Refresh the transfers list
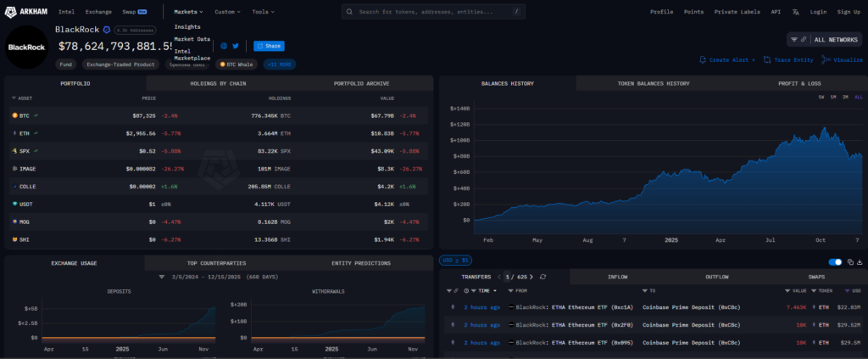This screenshot has height=359, width=868. point(542,277)
